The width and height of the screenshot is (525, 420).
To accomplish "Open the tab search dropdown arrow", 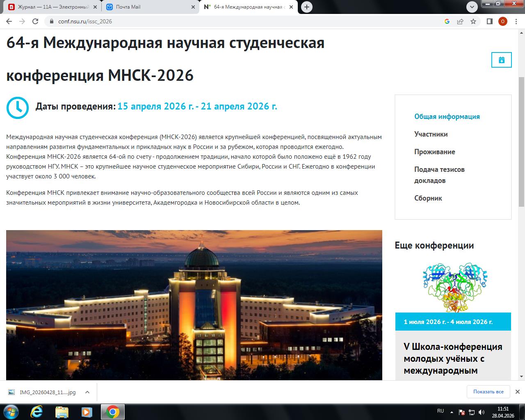I will (472, 7).
